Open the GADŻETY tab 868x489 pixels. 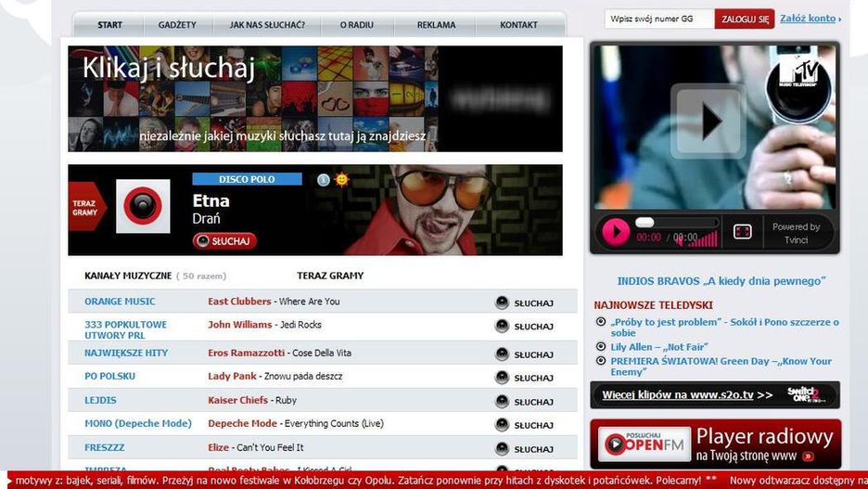point(177,25)
